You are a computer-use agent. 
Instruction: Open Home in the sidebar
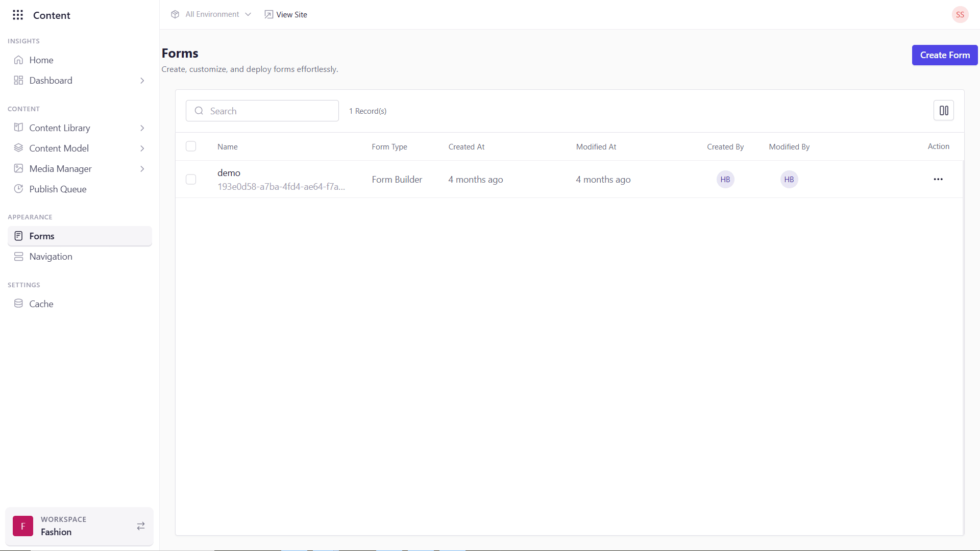click(41, 60)
